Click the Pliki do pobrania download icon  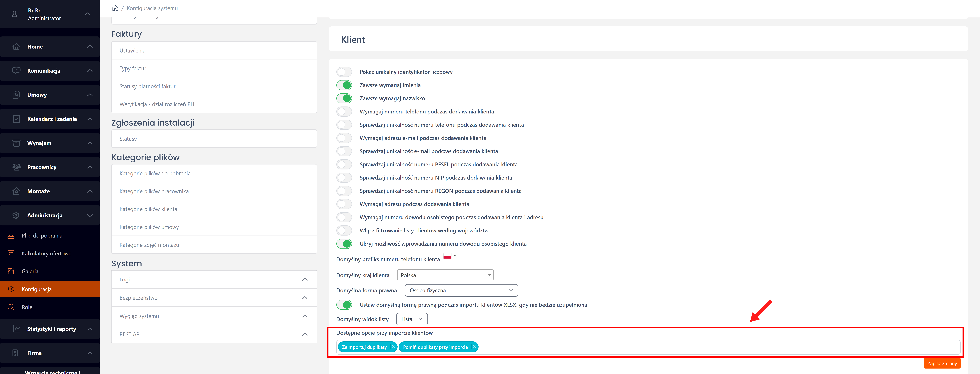click(x=11, y=236)
